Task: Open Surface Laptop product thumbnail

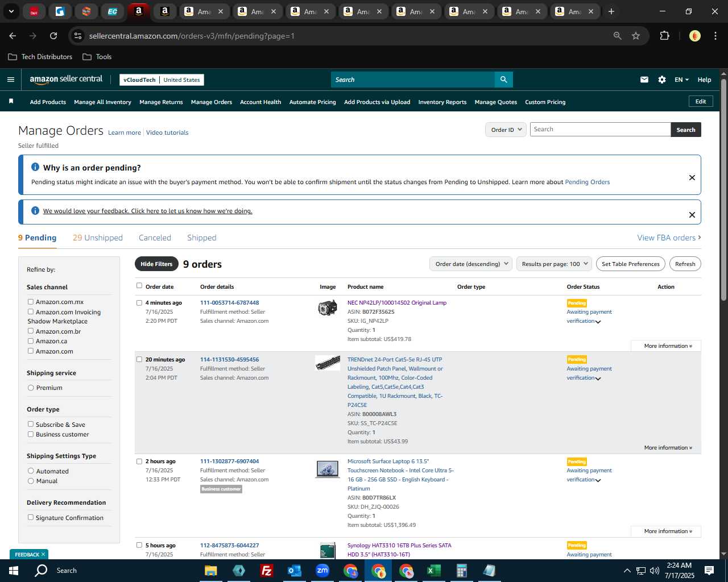Action: pyautogui.click(x=328, y=469)
